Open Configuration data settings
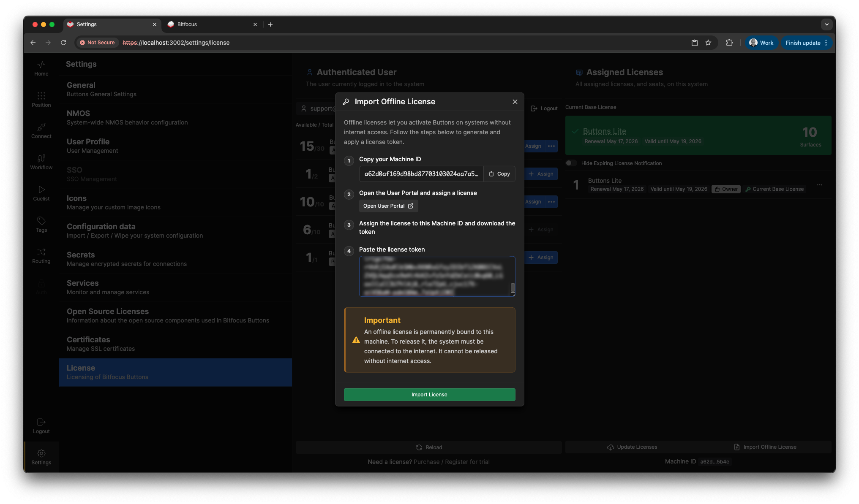Viewport: 859px width, 504px height. pos(175,231)
